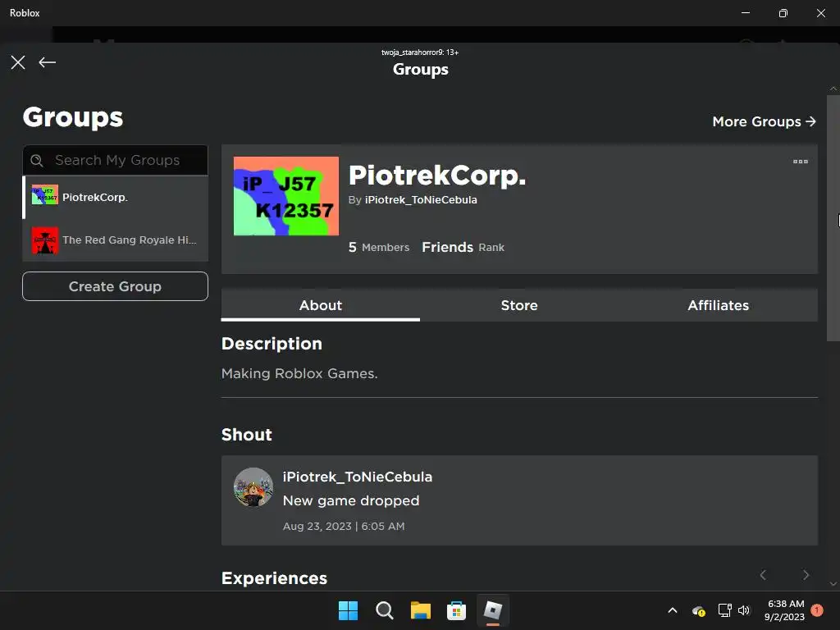Click the Making Roblox Games. description text
The height and width of the screenshot is (630, 840).
tap(299, 373)
